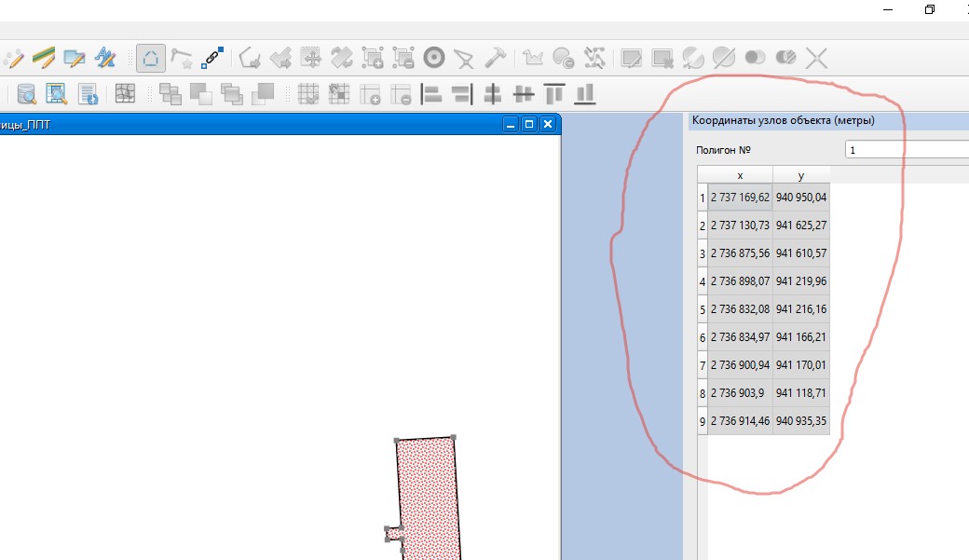969x560 pixels.
Task: Select the line style pencil icon
Action: click(x=43, y=59)
